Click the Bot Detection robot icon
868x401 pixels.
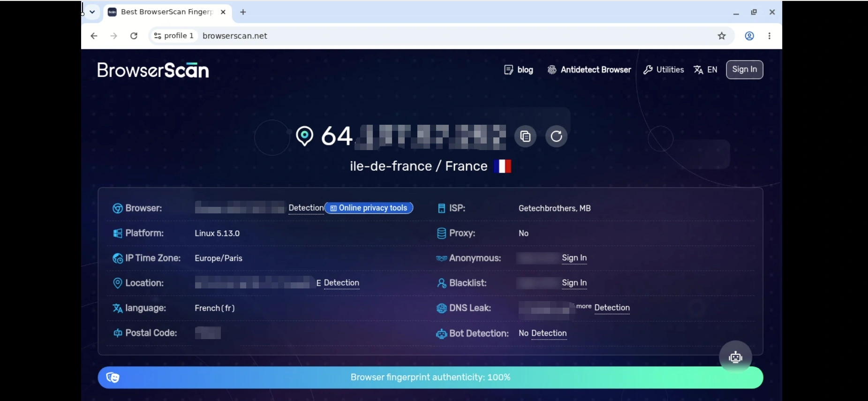[441, 333]
